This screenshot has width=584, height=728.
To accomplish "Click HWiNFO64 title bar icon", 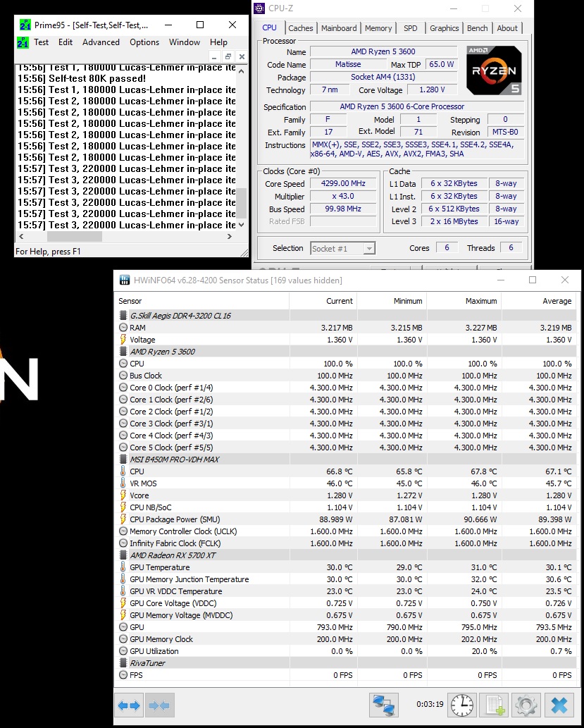I will coord(125,280).
